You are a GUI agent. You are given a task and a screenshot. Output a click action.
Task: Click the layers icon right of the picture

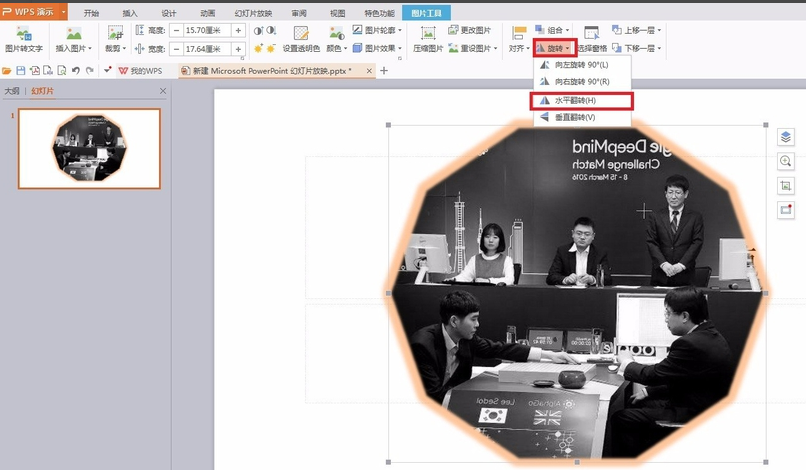[x=785, y=137]
